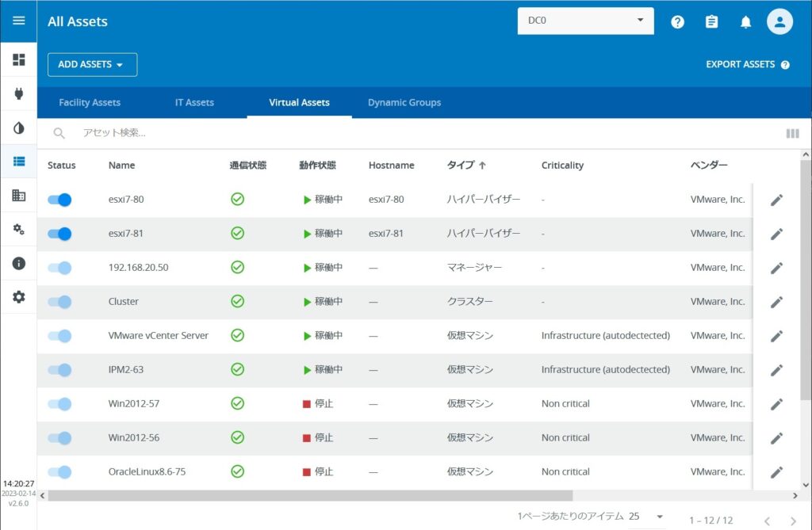Open the dashboard panel from the sidebar
The width and height of the screenshot is (812, 530).
coord(18,59)
